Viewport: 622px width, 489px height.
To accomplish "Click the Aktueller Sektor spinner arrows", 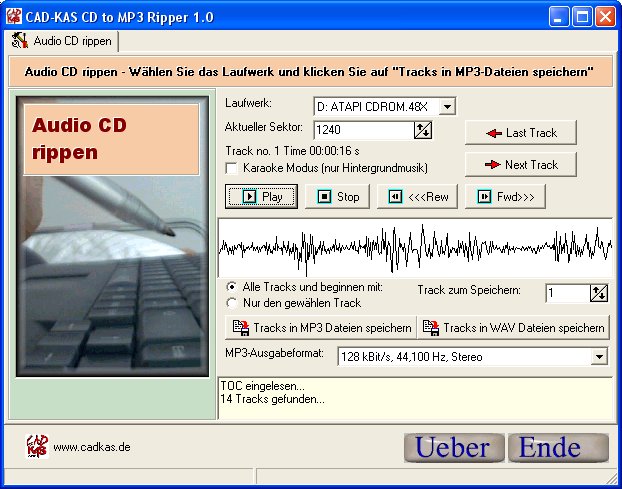I will click(422, 129).
